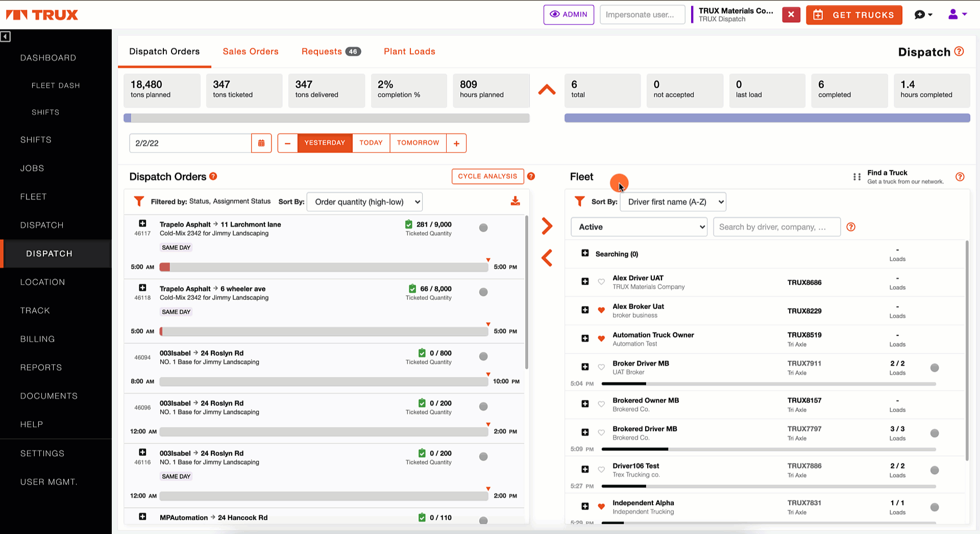Image resolution: width=980 pixels, height=534 pixels.
Task: Expand order 46116 plus icon
Action: point(142,452)
